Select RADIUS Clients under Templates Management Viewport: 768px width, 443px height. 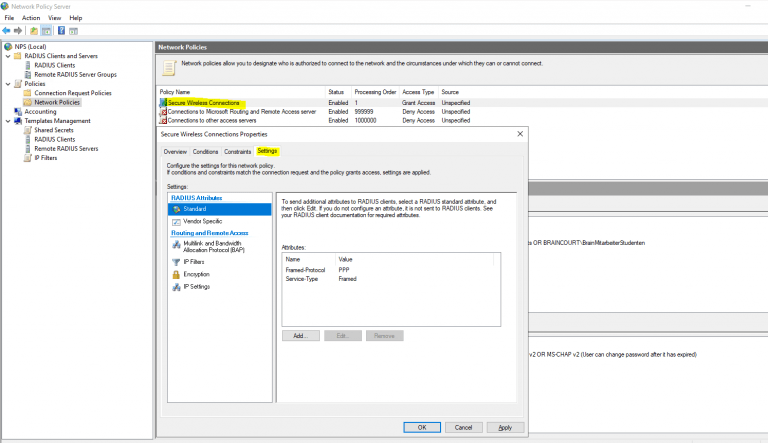click(55, 140)
